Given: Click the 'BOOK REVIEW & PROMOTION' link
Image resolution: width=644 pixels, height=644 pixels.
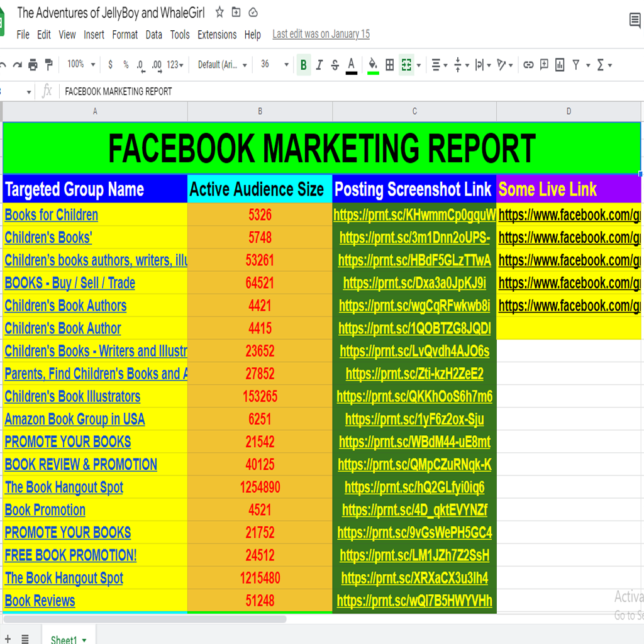Looking at the screenshot, I should (x=81, y=465).
